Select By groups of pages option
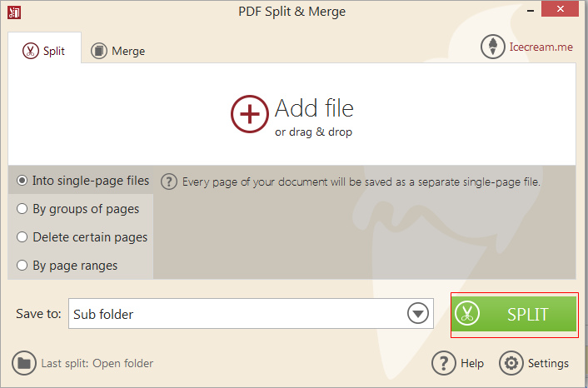This screenshot has width=588, height=388. pos(78,209)
